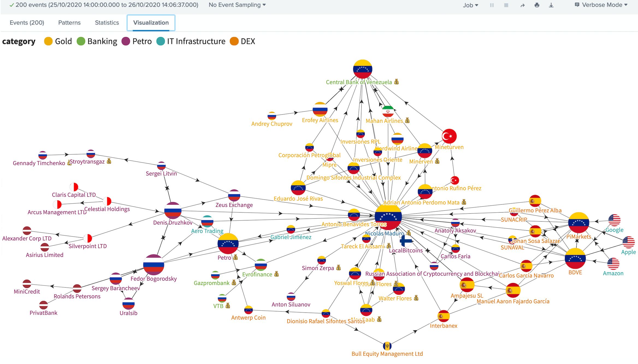Stop the search job
This screenshot has height=364, width=638.
click(506, 5)
